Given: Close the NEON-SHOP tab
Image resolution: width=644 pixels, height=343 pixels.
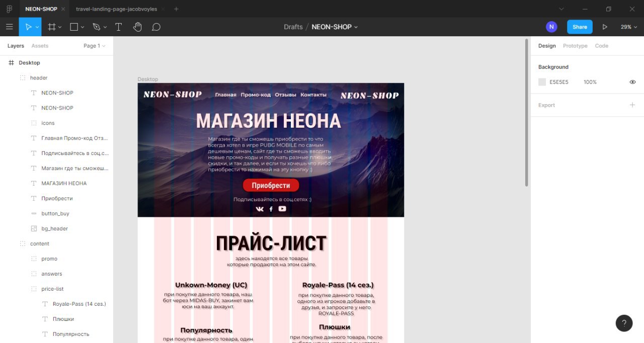Looking at the screenshot, I should pos(63,9).
